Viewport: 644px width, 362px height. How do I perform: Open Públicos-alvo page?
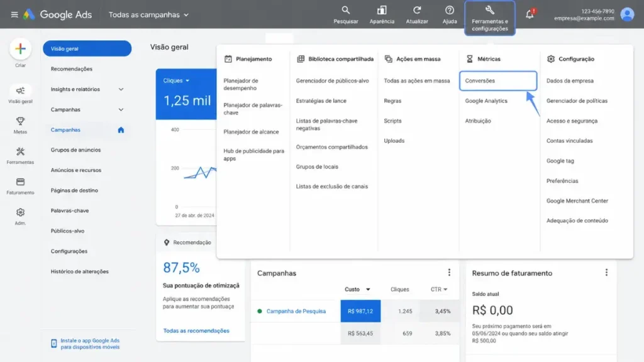coord(67,231)
